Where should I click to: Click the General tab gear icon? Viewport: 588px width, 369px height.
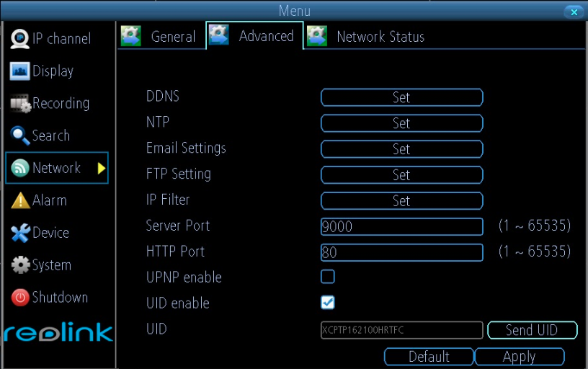[x=131, y=36]
